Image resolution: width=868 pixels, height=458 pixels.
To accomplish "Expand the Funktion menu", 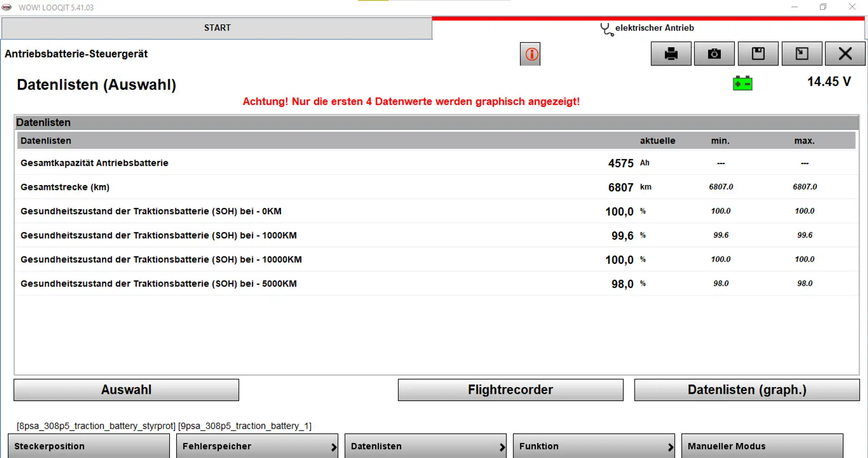I will pyautogui.click(x=594, y=446).
